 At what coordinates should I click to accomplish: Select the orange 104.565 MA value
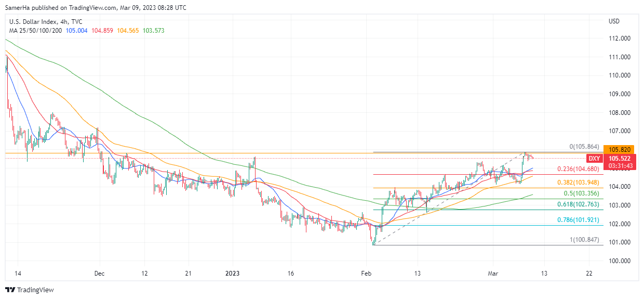click(128, 31)
